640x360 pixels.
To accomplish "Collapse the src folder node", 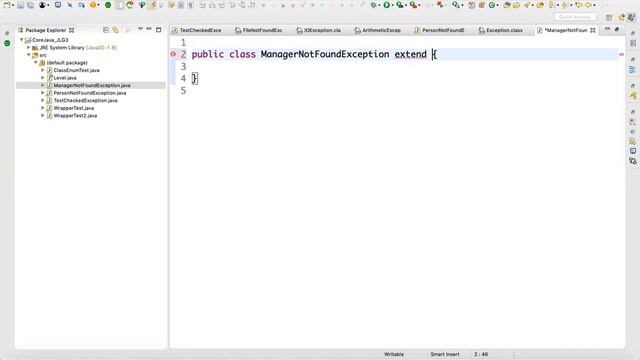I will coord(29,55).
